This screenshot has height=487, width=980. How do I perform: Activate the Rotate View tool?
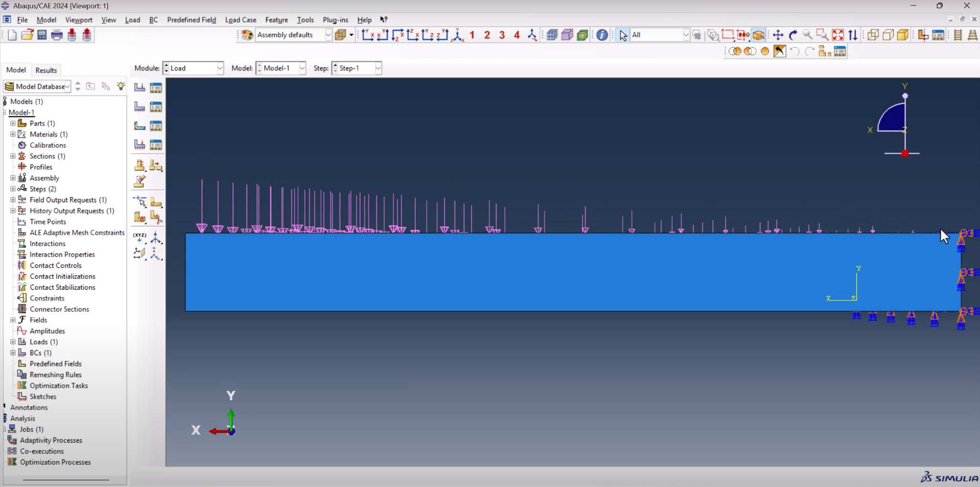point(792,35)
